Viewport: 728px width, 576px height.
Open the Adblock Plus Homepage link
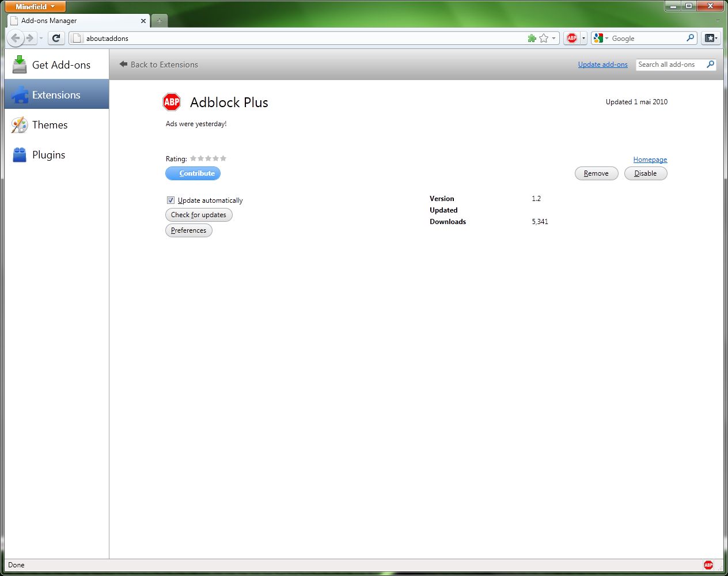coord(650,160)
